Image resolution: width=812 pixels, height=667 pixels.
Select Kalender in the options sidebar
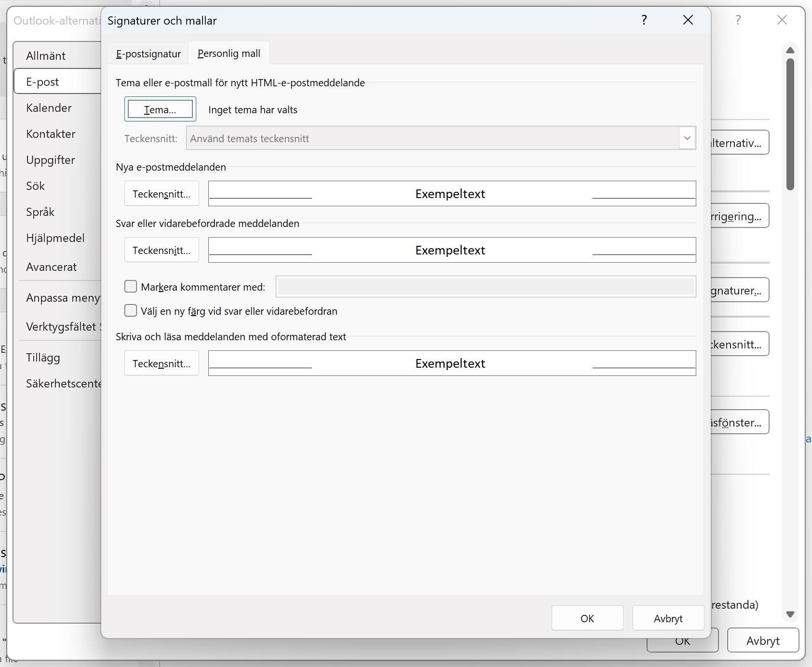(49, 107)
